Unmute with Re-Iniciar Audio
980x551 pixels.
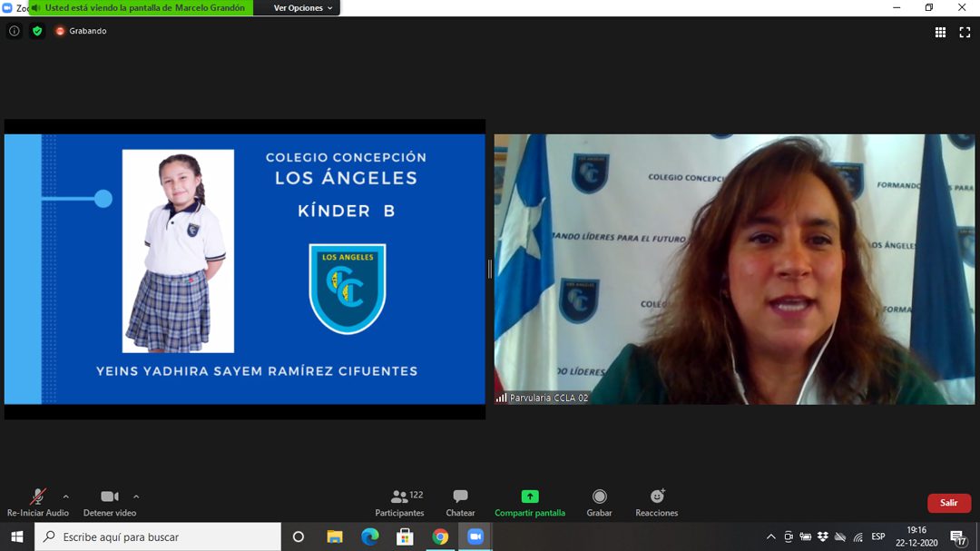37,503
